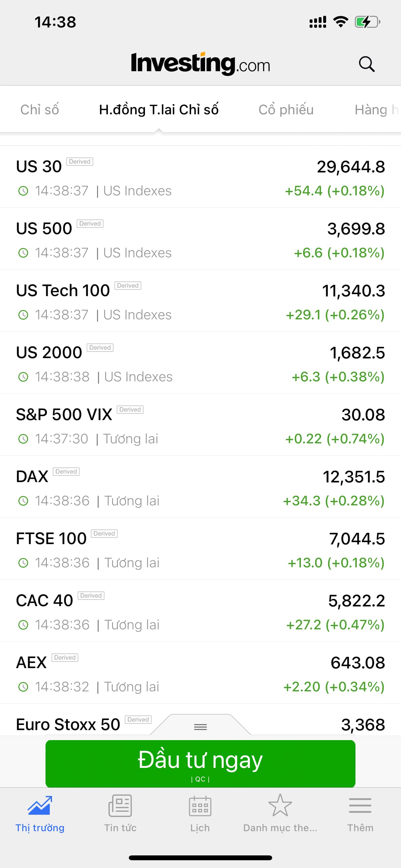The width and height of the screenshot is (401, 868).
Task: Open the Thêm hamburger menu icon
Action: (x=360, y=806)
